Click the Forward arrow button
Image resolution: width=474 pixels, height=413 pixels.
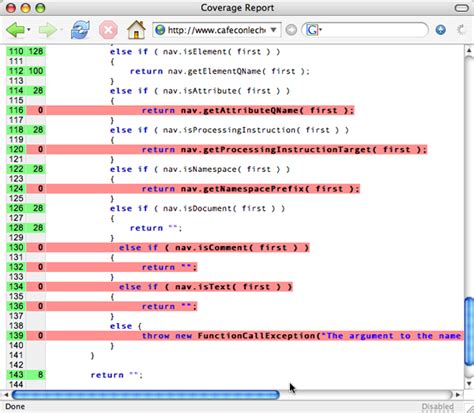pos(48,30)
